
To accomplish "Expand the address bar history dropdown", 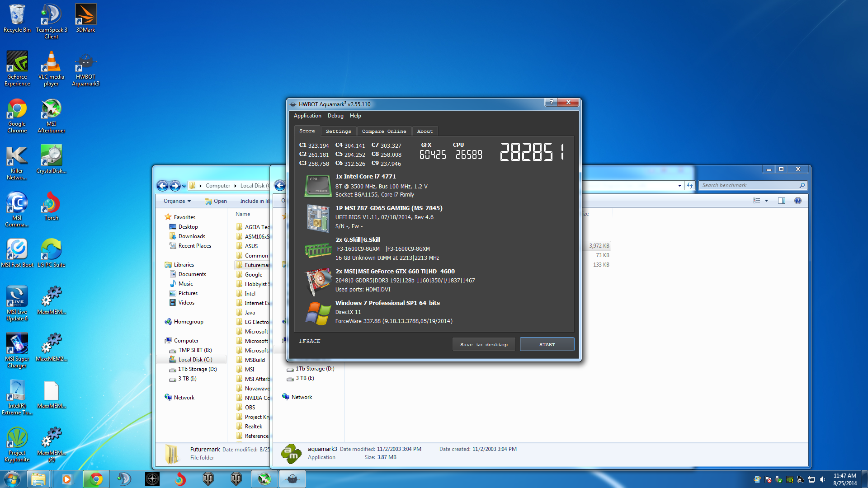I will (x=679, y=185).
